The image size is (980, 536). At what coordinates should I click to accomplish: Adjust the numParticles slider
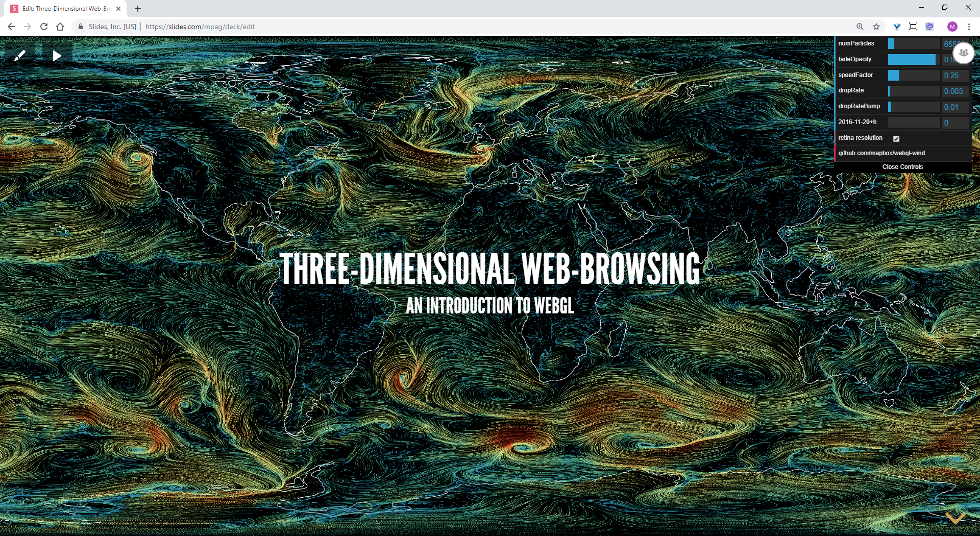[x=914, y=44]
